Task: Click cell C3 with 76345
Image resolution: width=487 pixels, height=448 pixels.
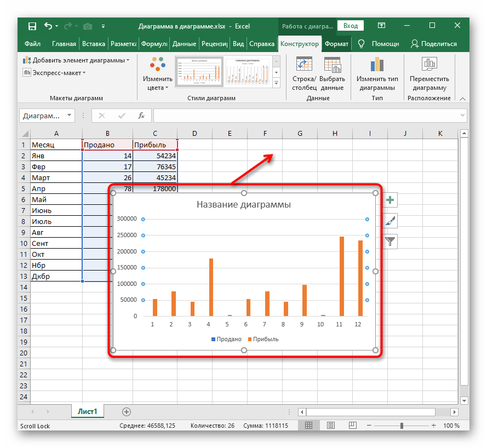Action: click(x=155, y=166)
